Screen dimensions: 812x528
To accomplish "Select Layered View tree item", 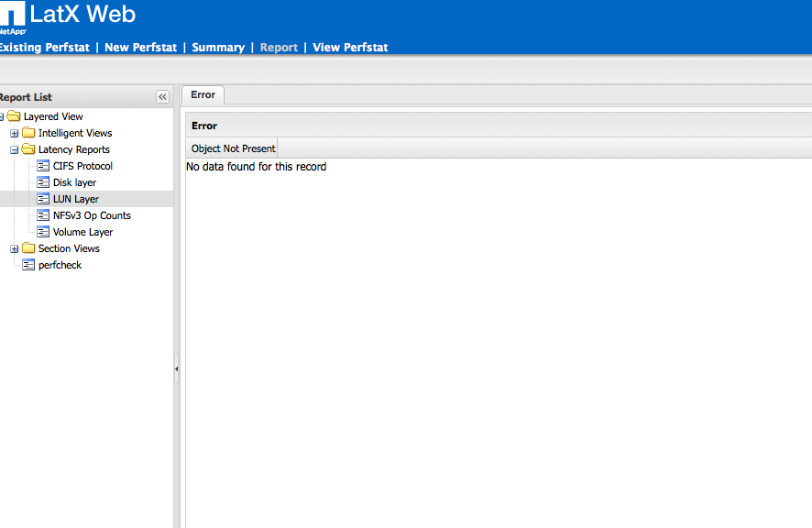I will click(x=53, y=116).
